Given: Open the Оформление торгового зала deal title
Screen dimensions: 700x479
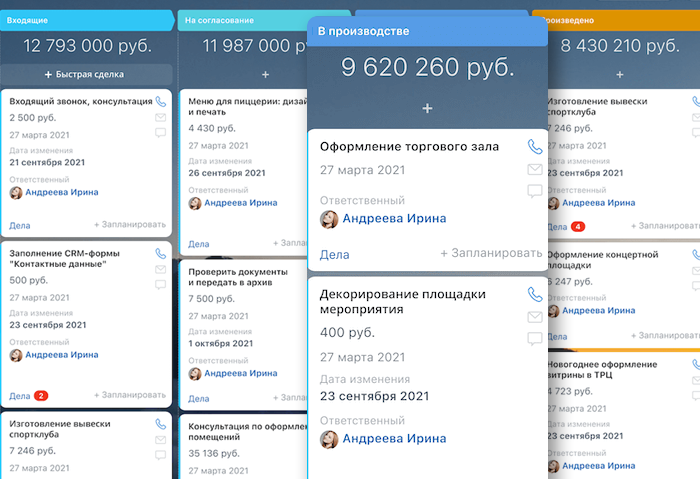Looking at the screenshot, I should click(x=409, y=147).
